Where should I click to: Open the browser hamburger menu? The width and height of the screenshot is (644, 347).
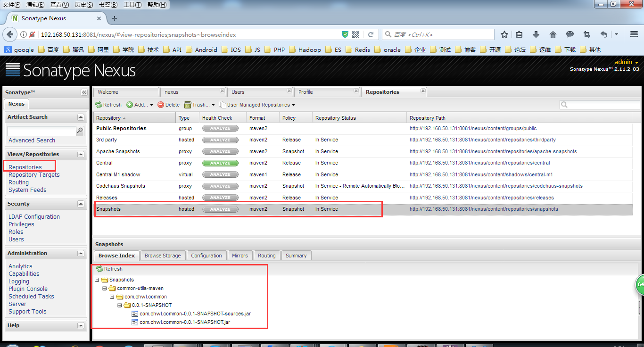click(x=634, y=34)
